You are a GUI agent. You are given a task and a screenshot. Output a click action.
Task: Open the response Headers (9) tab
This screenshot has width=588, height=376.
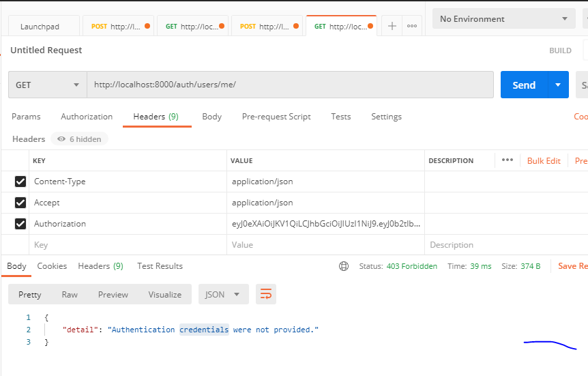[x=100, y=266]
